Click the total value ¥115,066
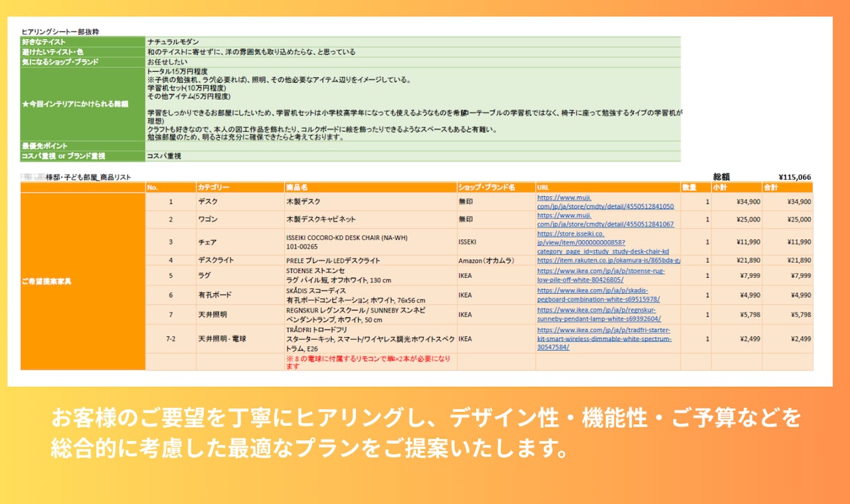The width and height of the screenshot is (850, 504). click(x=794, y=178)
